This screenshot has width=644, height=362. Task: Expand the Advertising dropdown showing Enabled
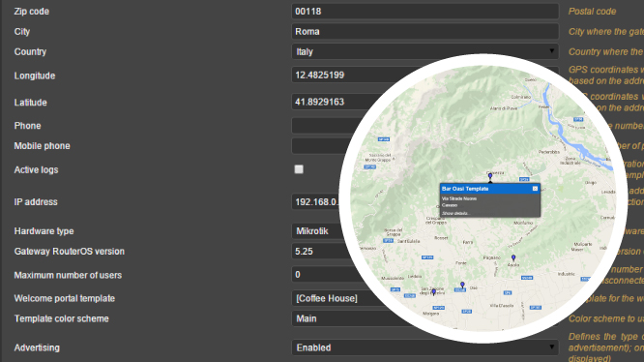[x=425, y=347]
